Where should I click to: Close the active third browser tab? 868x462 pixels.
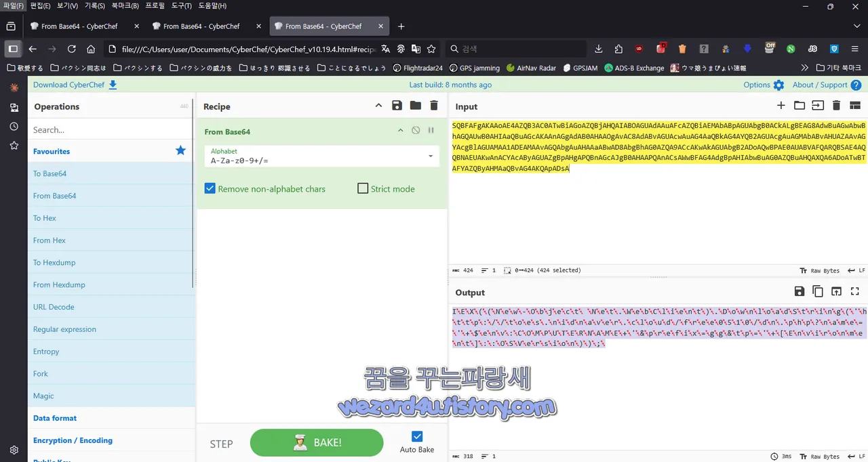click(x=380, y=26)
